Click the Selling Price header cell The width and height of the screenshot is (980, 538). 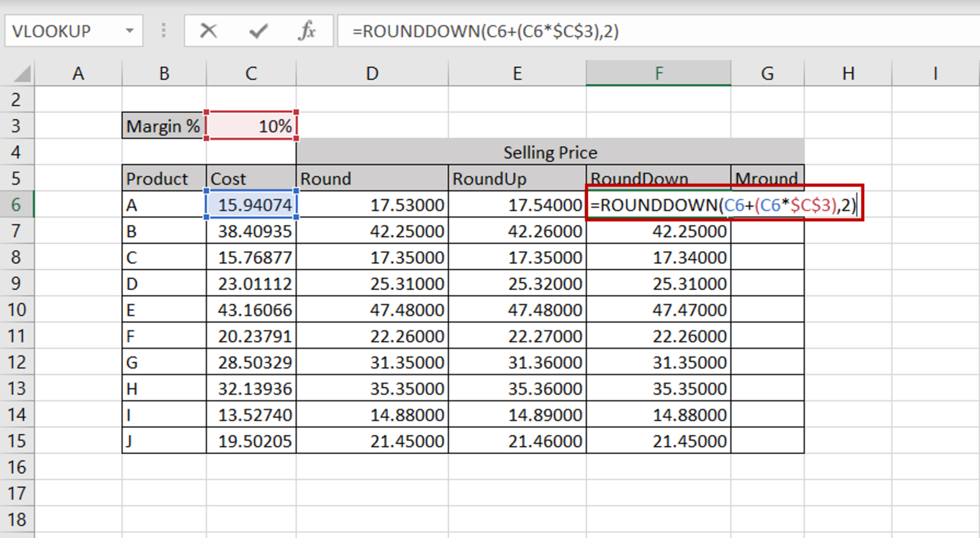pos(550,152)
